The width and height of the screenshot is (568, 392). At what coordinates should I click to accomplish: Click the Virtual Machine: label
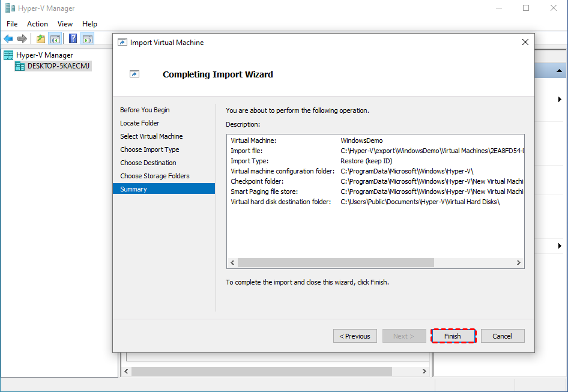(253, 140)
